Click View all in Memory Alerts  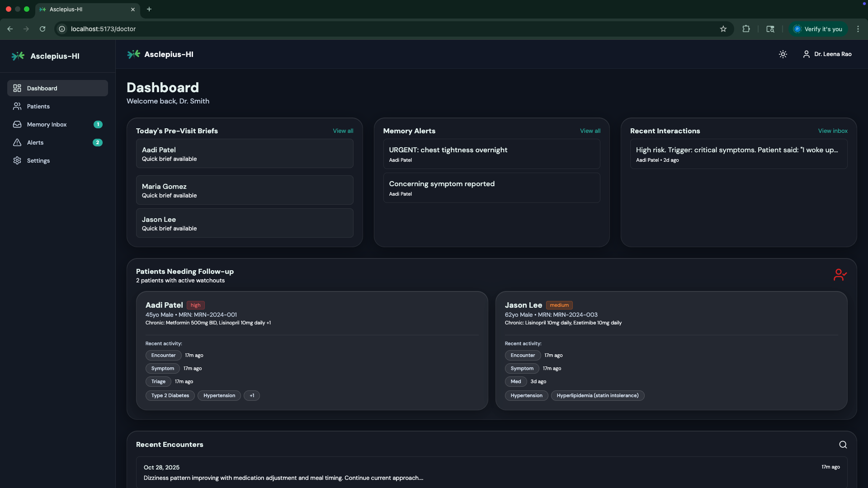(x=590, y=131)
